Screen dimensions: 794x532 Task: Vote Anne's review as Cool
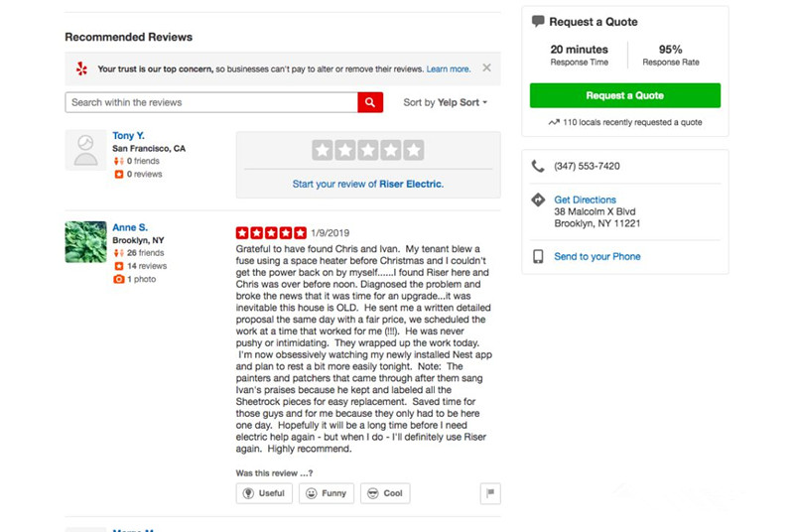[x=385, y=493]
